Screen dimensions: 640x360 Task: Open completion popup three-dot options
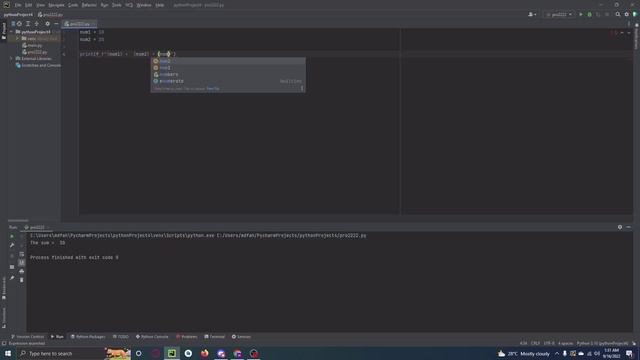click(x=302, y=89)
